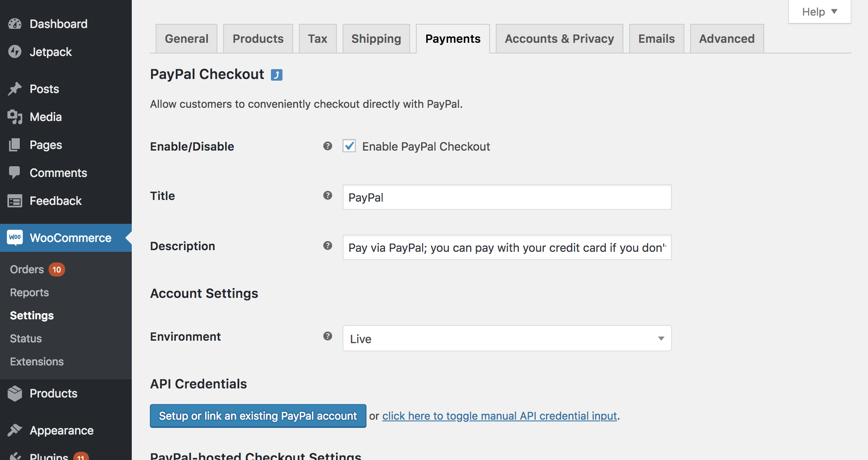Switch to the Shipping tab

[x=376, y=39]
